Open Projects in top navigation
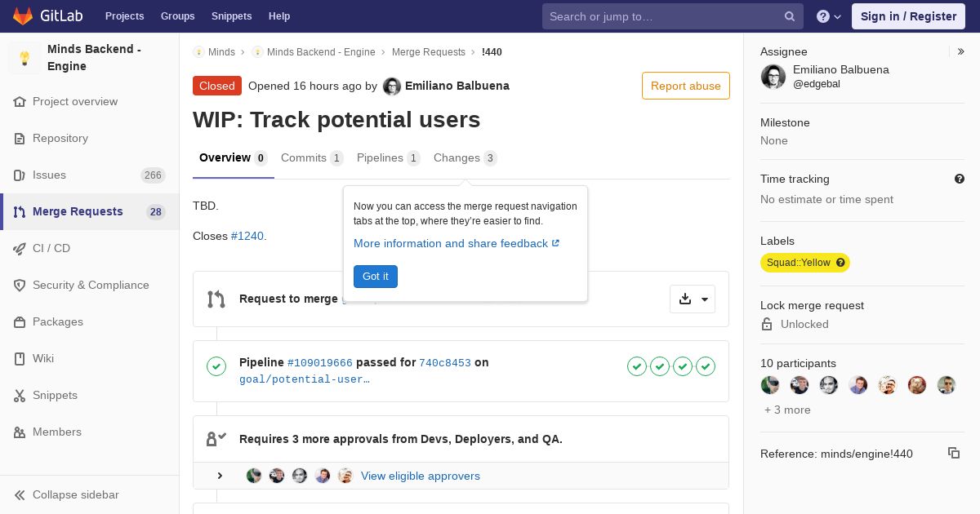 pyautogui.click(x=124, y=16)
